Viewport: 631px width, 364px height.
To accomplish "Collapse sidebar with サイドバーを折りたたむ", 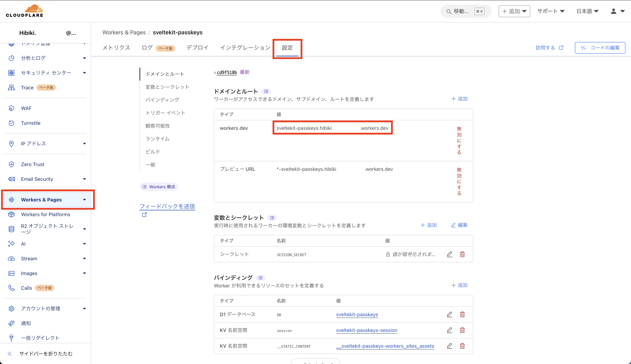I will 40,353.
